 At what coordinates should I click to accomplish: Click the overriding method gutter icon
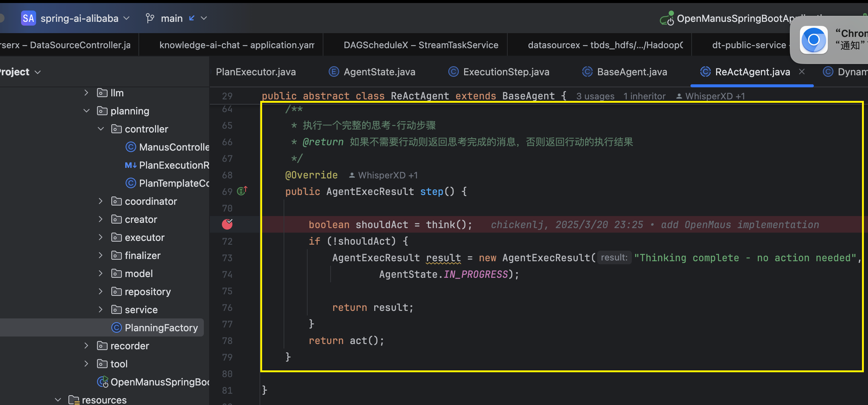(x=242, y=191)
